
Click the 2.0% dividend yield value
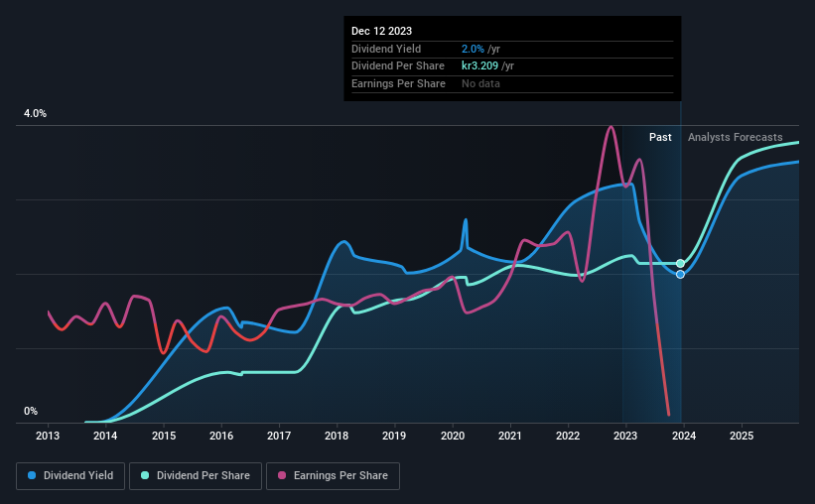click(473, 49)
